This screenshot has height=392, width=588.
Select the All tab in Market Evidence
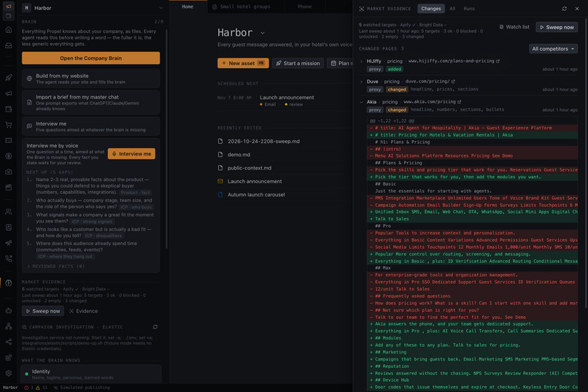coord(452,9)
